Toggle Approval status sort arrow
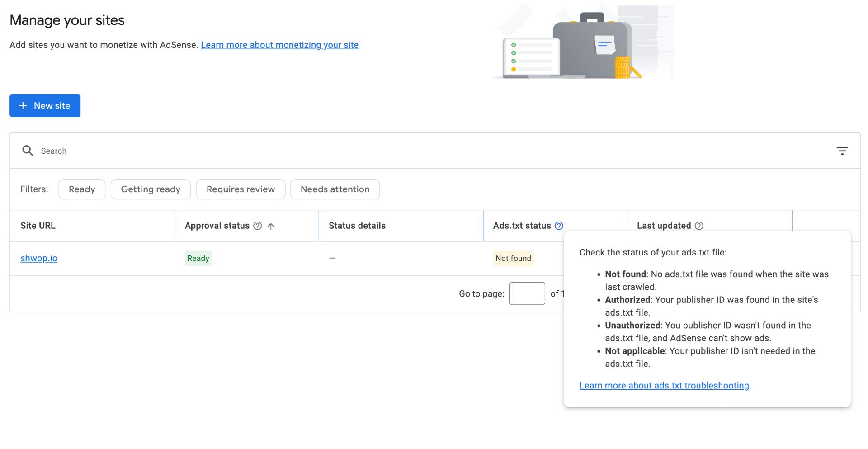Viewport: 868px width, 449px height. (x=271, y=226)
